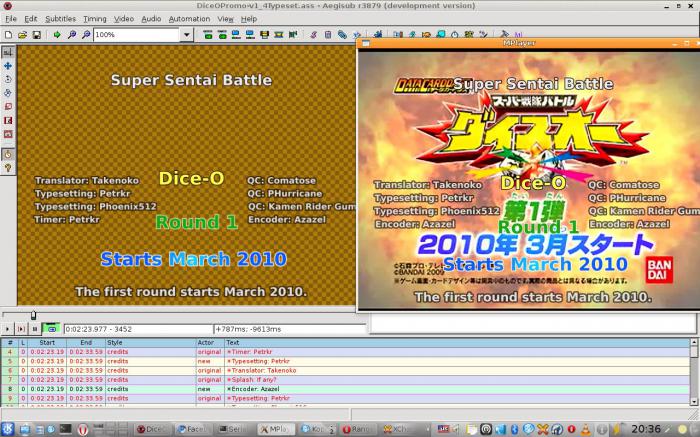Open the Attachments paperclip icon
The height and width of the screenshot is (437, 700).
click(x=342, y=34)
